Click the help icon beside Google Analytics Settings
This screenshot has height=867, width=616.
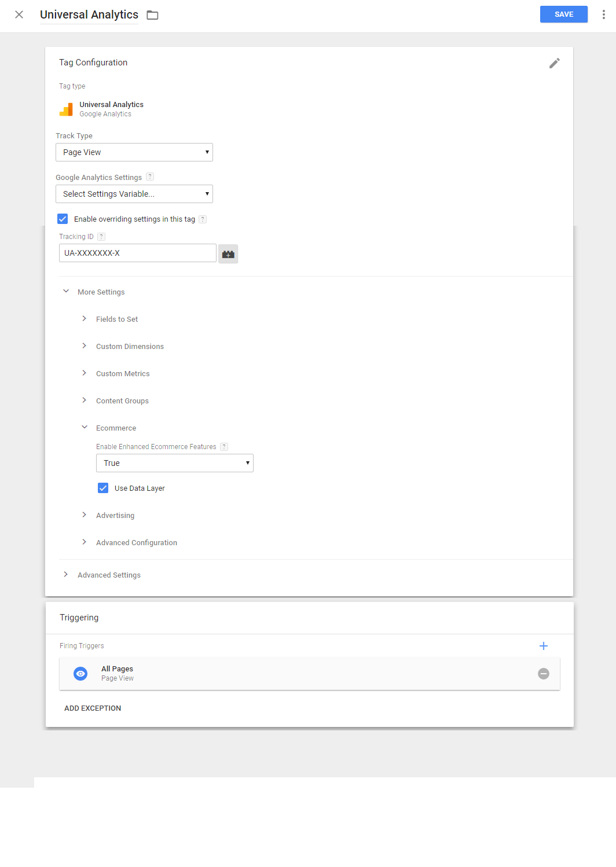tap(150, 177)
